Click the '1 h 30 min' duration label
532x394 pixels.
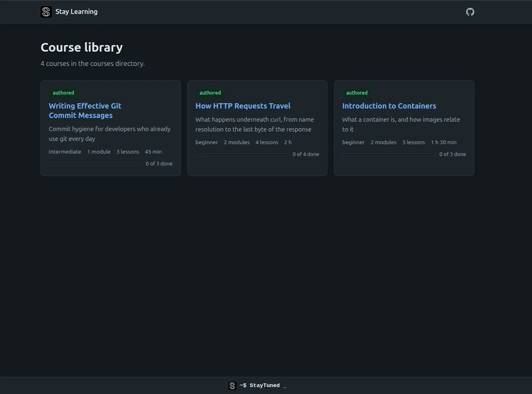coord(444,142)
